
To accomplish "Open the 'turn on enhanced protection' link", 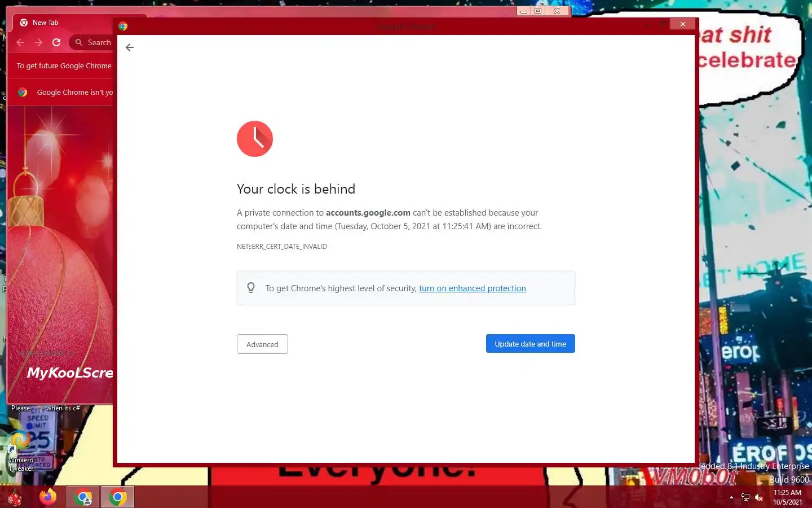I will [473, 288].
